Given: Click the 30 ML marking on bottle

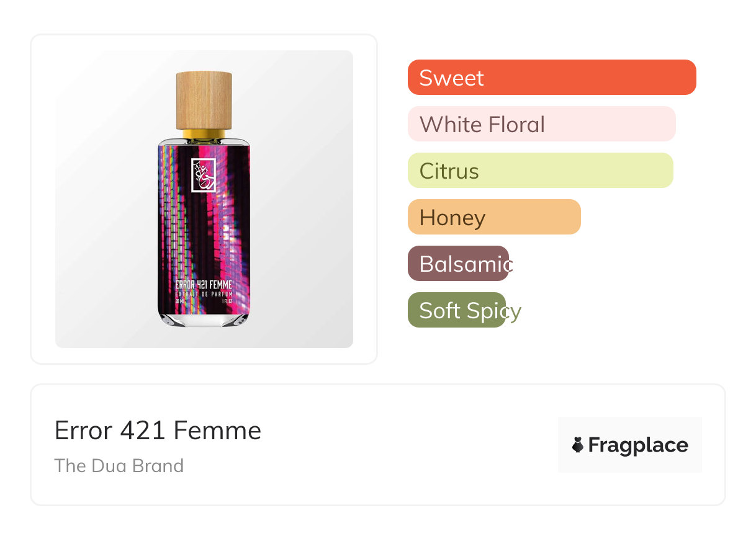Looking at the screenshot, I should [x=181, y=301].
